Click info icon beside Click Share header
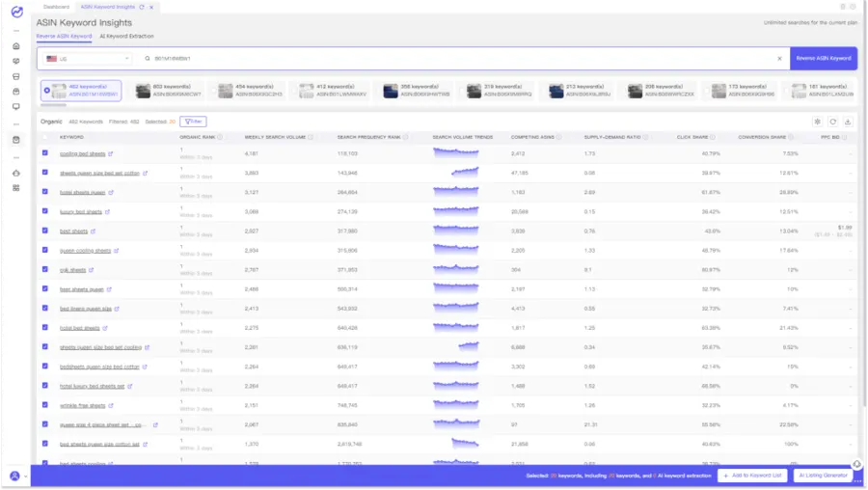 (713, 137)
